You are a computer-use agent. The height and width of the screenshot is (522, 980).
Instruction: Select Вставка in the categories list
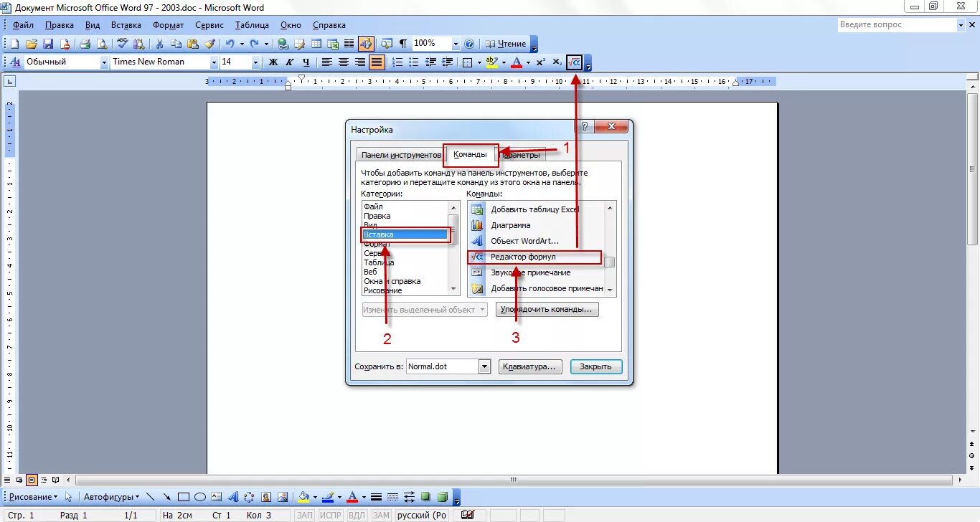[406, 234]
